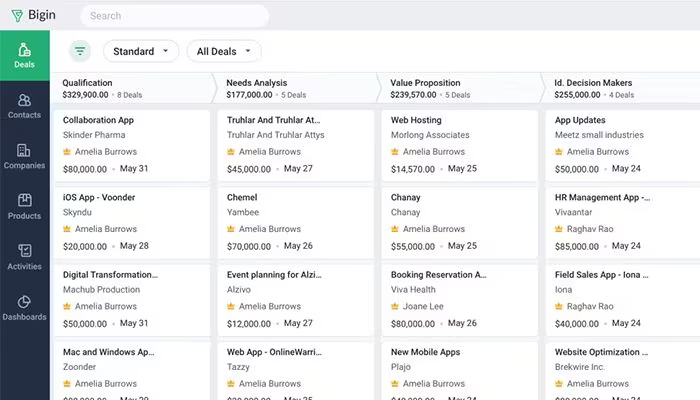Click company name Alzivo
Image resolution: width=700 pixels, height=400 pixels.
tap(238, 289)
